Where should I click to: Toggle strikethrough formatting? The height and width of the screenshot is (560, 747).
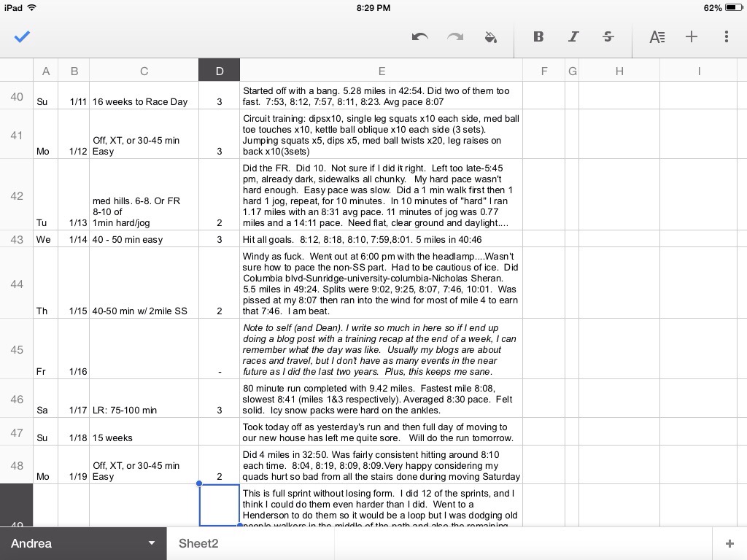click(608, 36)
